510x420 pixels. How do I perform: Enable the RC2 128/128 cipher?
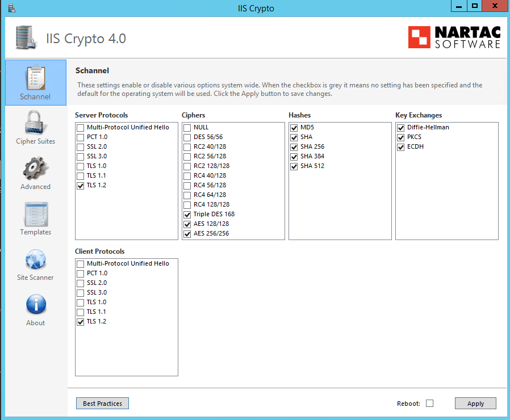[187, 166]
